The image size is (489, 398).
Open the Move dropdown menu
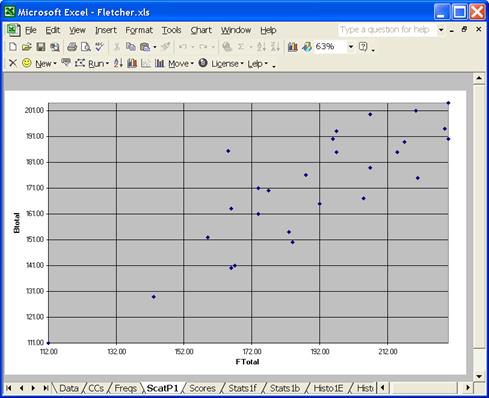point(181,63)
